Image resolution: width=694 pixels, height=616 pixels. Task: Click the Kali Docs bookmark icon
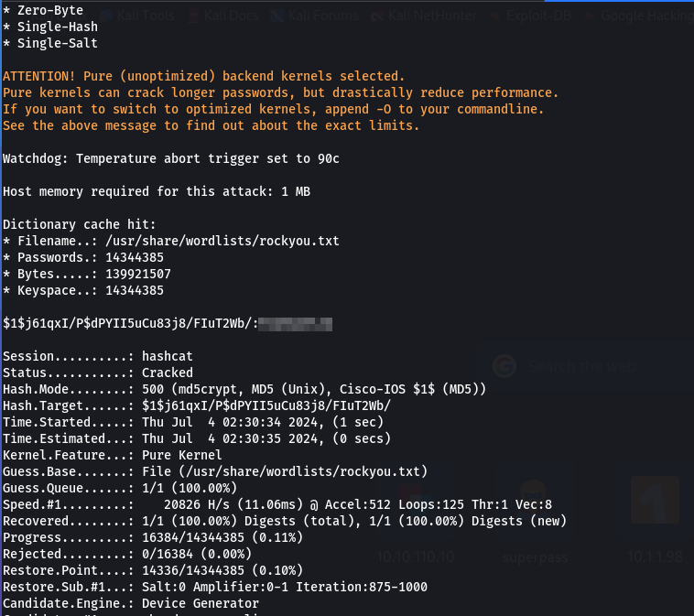click(193, 16)
